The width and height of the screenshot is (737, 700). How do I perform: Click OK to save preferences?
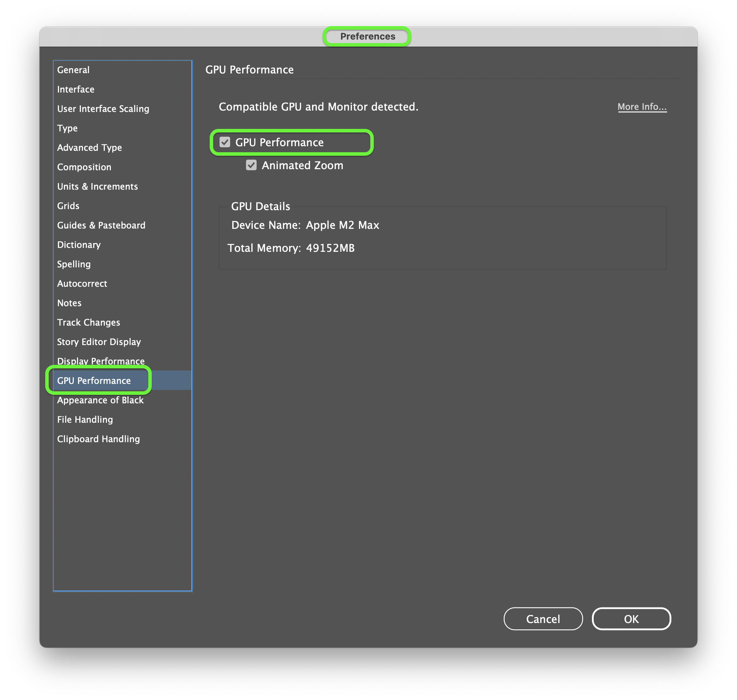[631, 619]
